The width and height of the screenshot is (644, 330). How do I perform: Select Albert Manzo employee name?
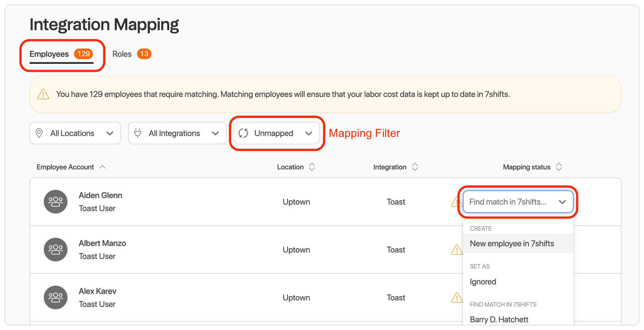pos(102,243)
